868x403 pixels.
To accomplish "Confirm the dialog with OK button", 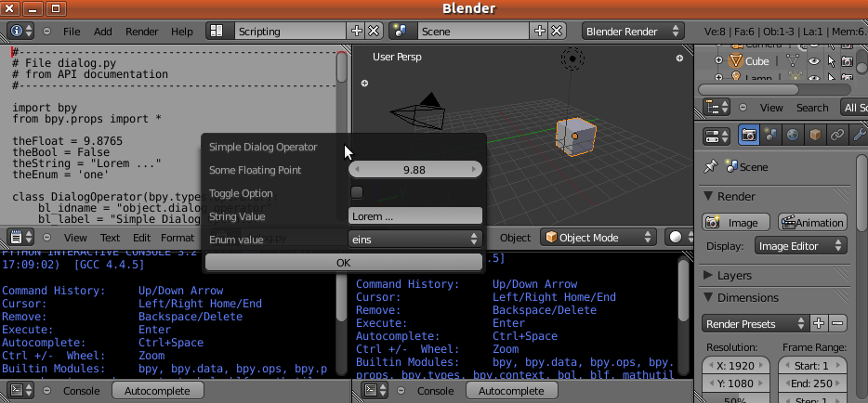I will pyautogui.click(x=343, y=262).
